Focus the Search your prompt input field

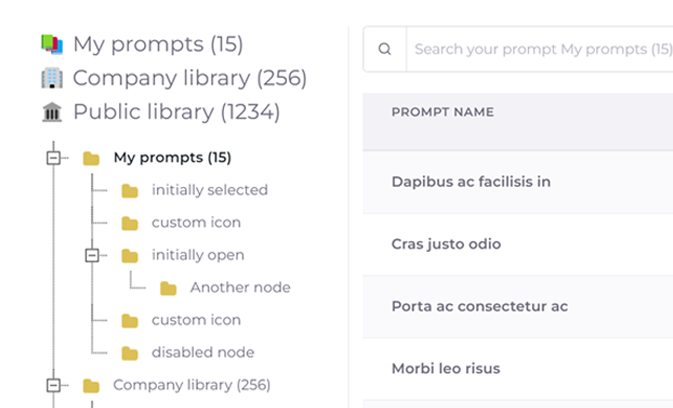tap(540, 49)
